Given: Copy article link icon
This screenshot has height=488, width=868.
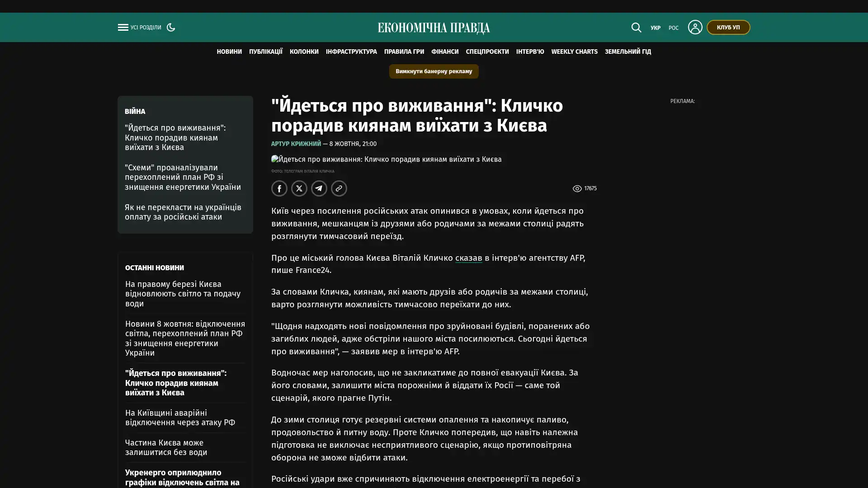Looking at the screenshot, I should [339, 188].
